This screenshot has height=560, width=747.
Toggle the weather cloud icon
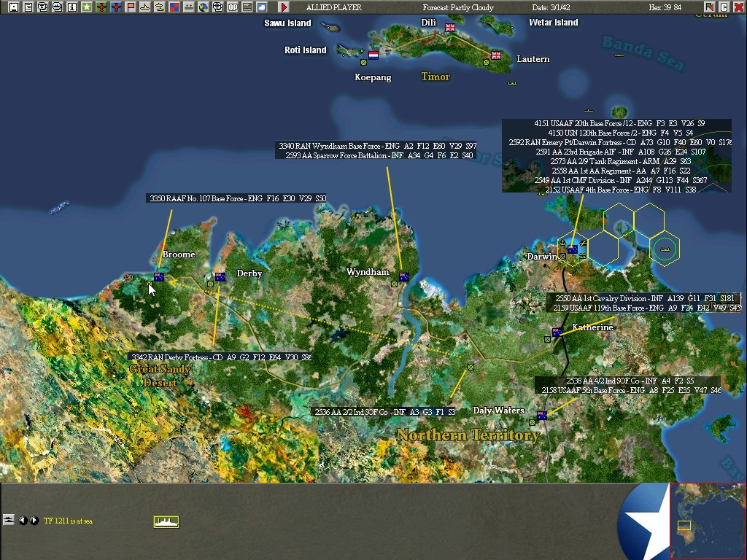click(x=262, y=7)
